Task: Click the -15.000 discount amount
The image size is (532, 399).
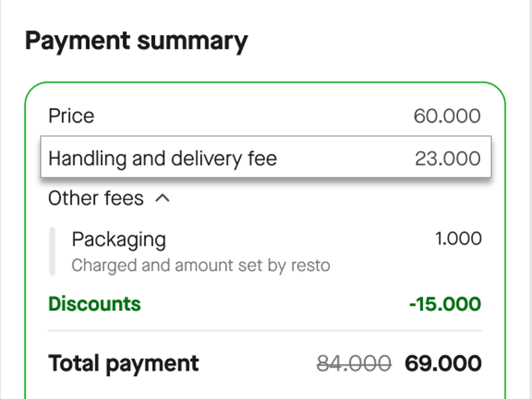Action: pyautogui.click(x=445, y=304)
